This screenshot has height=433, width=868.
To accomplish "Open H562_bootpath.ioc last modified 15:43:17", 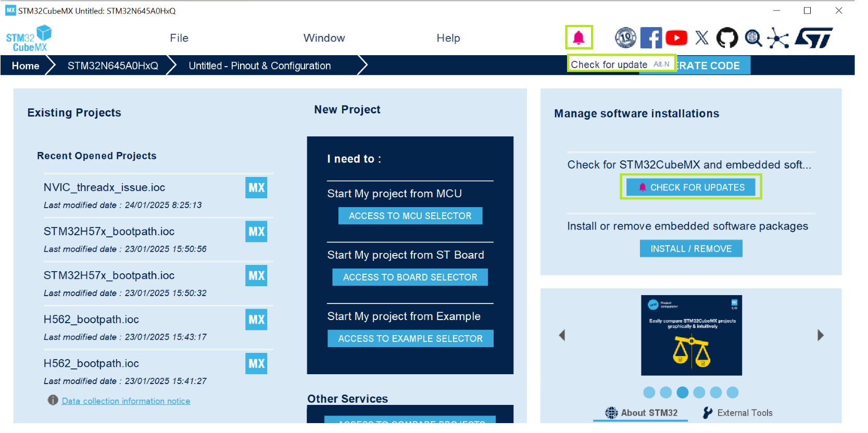I will (x=91, y=320).
